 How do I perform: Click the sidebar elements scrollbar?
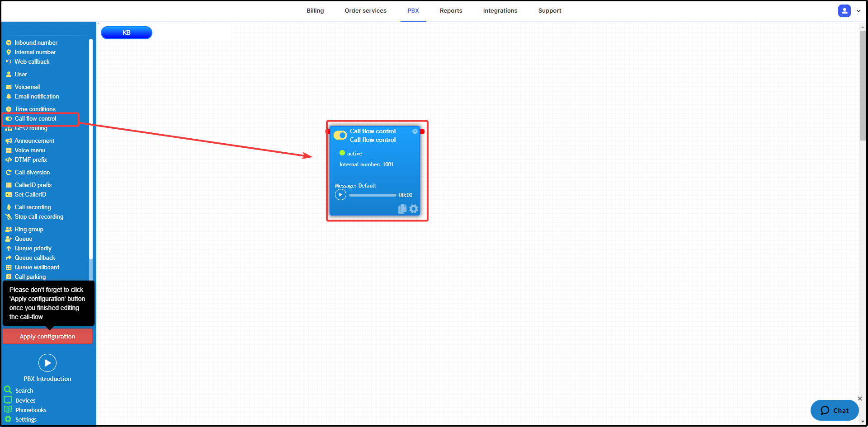tap(91, 149)
